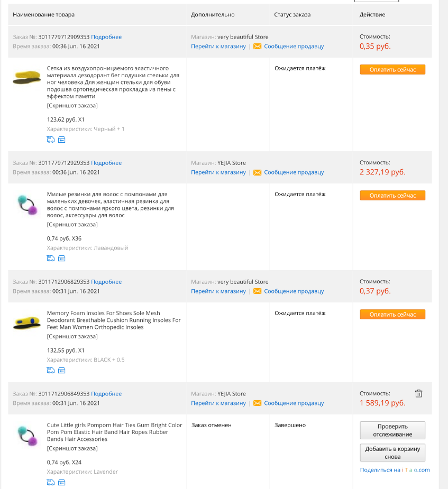Screen dimensions: 448x489
Task: Click the return box icon under the Лавандовый hair ties order
Action: click(x=62, y=258)
